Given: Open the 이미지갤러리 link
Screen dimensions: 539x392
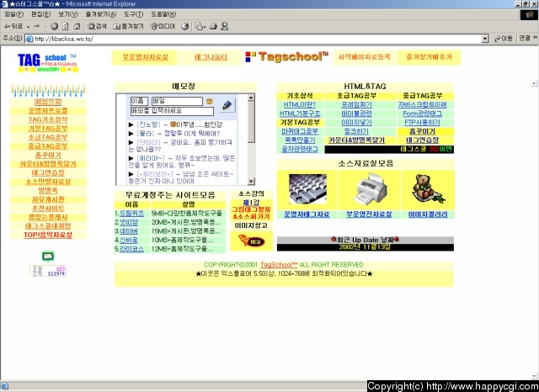Looking at the screenshot, I should coord(428,215).
